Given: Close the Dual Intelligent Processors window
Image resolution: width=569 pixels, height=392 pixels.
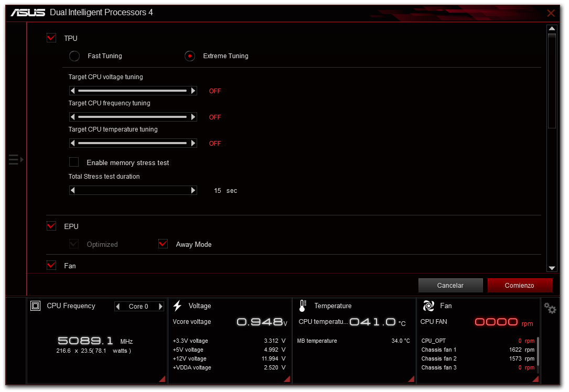Looking at the screenshot, I should tap(551, 14).
